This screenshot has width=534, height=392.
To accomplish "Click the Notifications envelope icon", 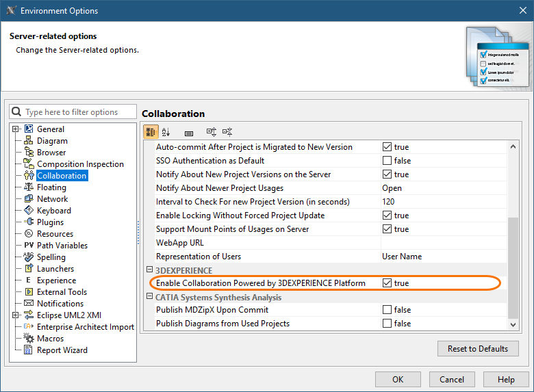I will pos(29,304).
